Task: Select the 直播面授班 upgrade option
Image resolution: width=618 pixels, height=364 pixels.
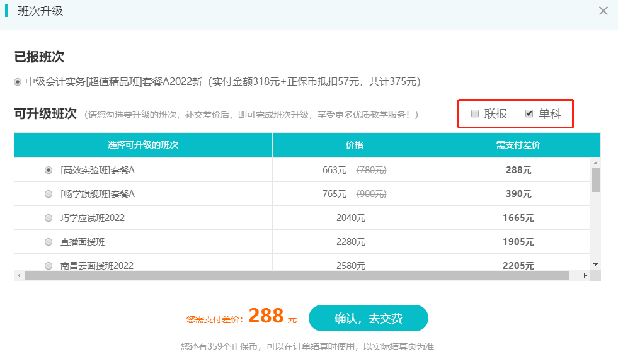Action: (x=48, y=241)
